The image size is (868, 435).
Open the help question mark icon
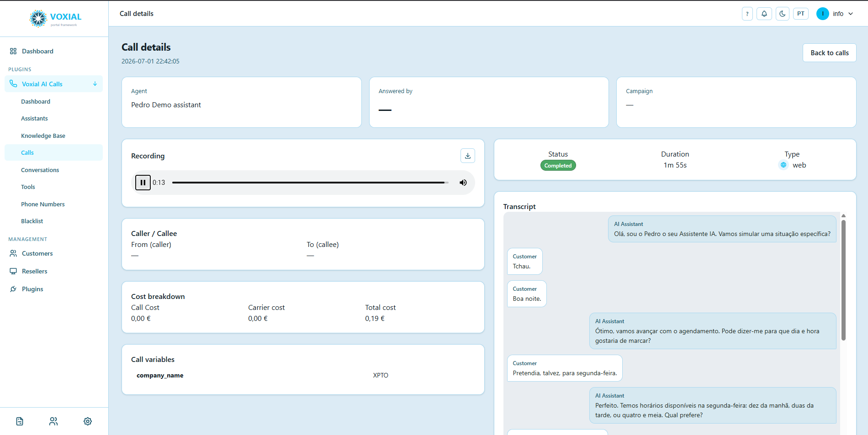point(747,14)
